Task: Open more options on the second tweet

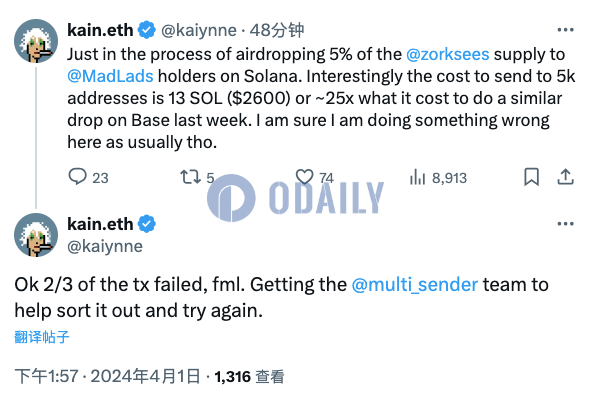Action: [565, 224]
